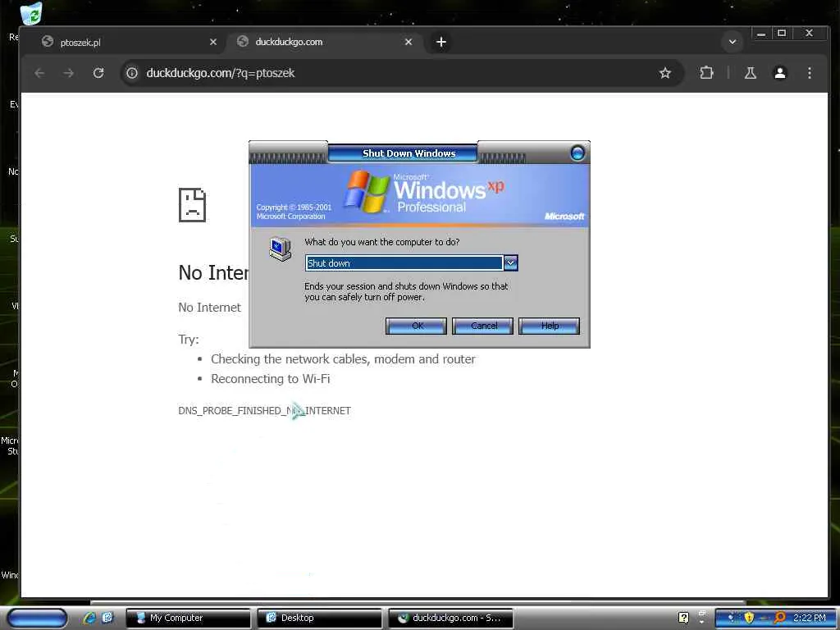Open the Chrome three-dot menu
Screen dimensions: 840x630
click(810, 73)
